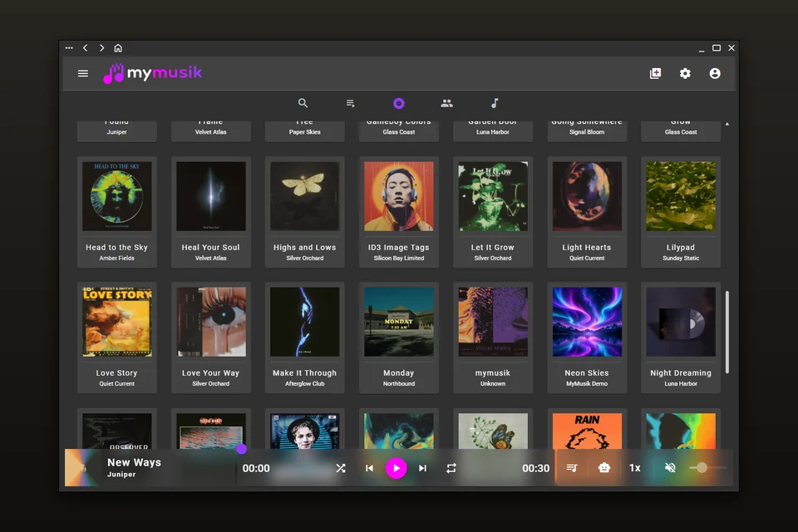798x532 pixels.
Task: Click the robot icon in player bar
Action: point(604,468)
